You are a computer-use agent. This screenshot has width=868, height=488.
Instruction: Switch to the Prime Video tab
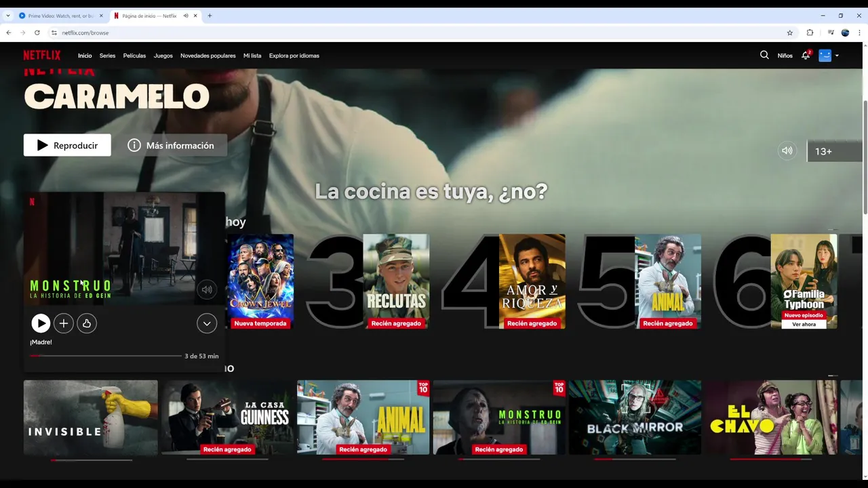click(x=61, y=16)
